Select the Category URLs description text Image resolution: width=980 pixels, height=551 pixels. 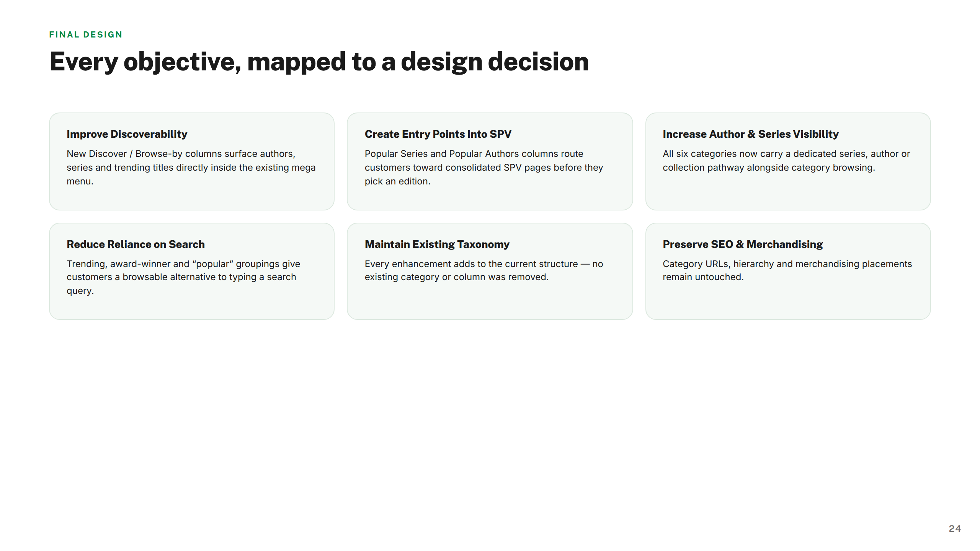(787, 270)
